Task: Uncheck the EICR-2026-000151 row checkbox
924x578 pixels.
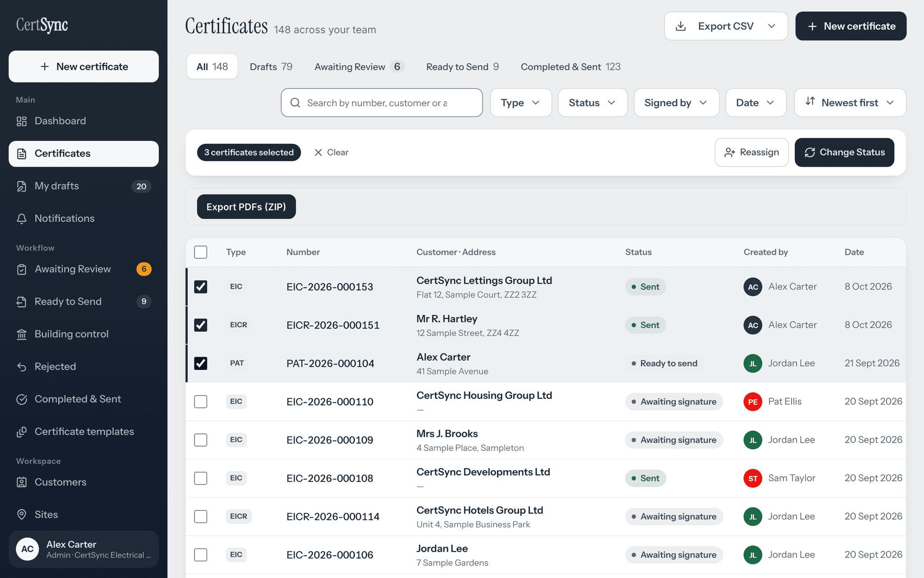Action: [x=201, y=325]
